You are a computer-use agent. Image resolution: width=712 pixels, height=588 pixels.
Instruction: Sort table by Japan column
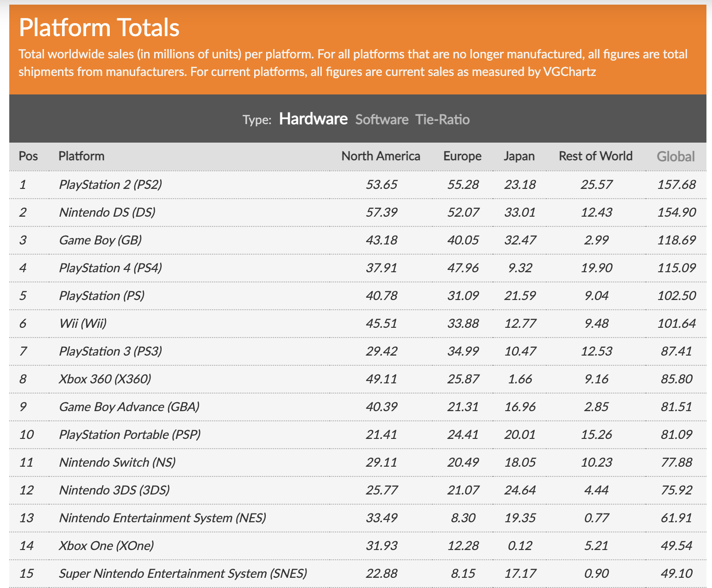pos(519,156)
